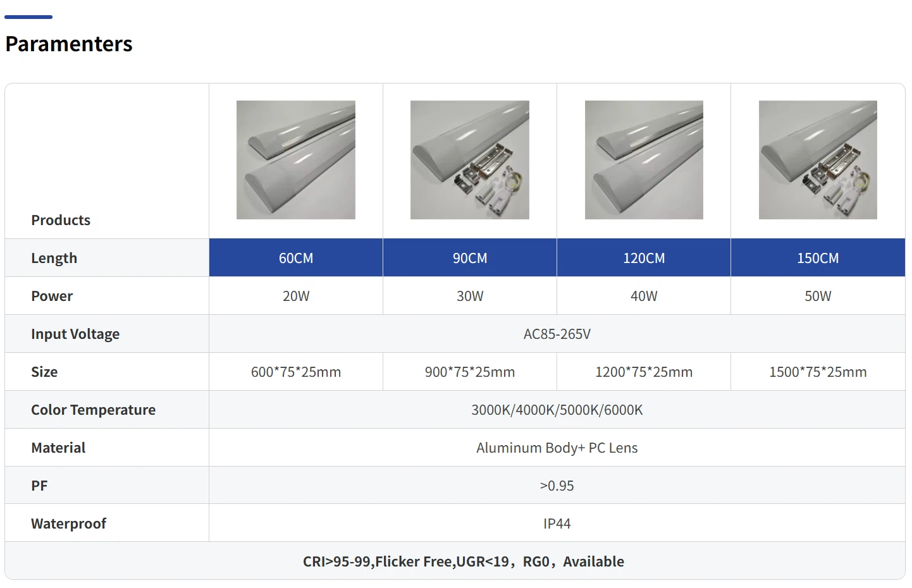
Task: Select the 600*75*25mm size cell
Action: coord(296,372)
